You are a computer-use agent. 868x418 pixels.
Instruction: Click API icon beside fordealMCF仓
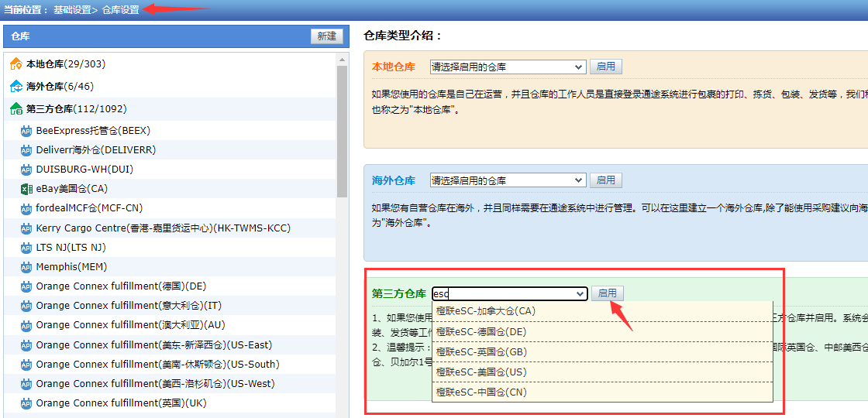(26, 208)
